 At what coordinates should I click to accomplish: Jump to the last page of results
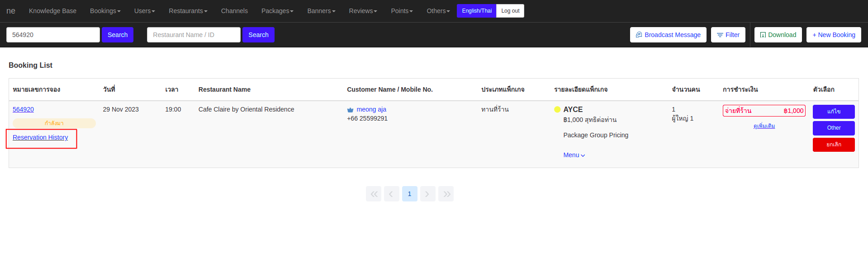pyautogui.click(x=446, y=194)
